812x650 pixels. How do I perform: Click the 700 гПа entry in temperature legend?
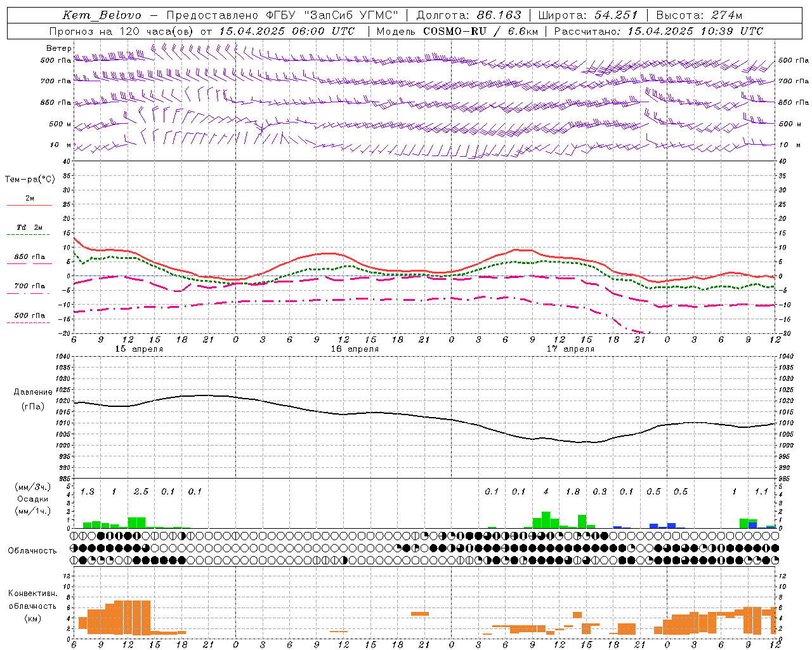30,286
